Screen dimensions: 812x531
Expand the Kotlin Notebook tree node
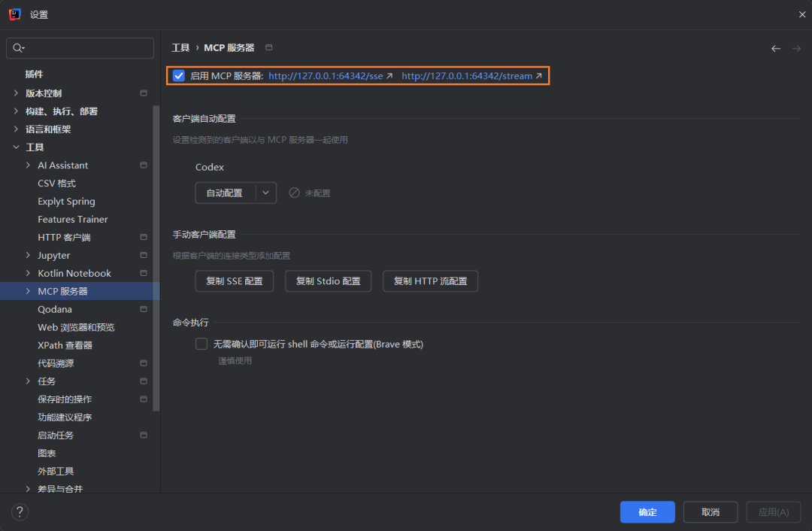pyautogui.click(x=28, y=273)
